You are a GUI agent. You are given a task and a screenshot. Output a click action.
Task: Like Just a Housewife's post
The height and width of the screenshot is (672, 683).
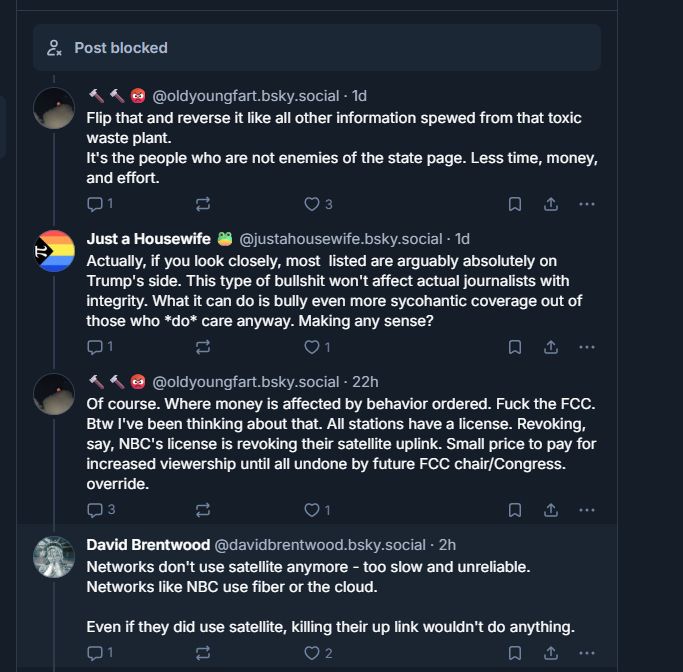pyautogui.click(x=312, y=347)
